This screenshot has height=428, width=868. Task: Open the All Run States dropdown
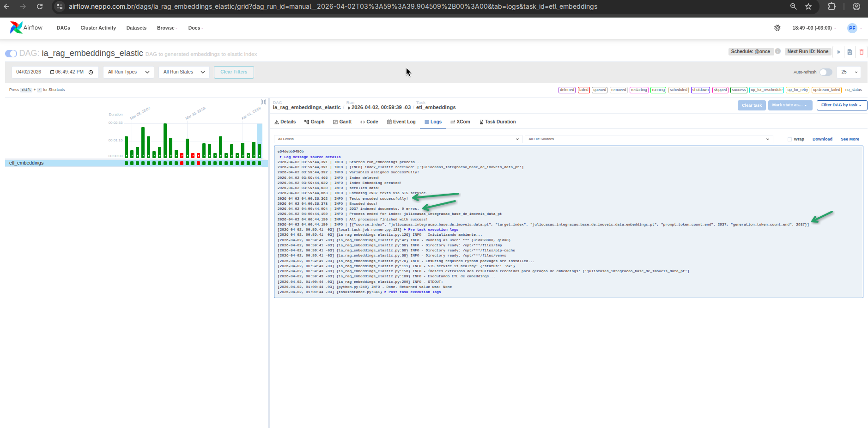(184, 72)
